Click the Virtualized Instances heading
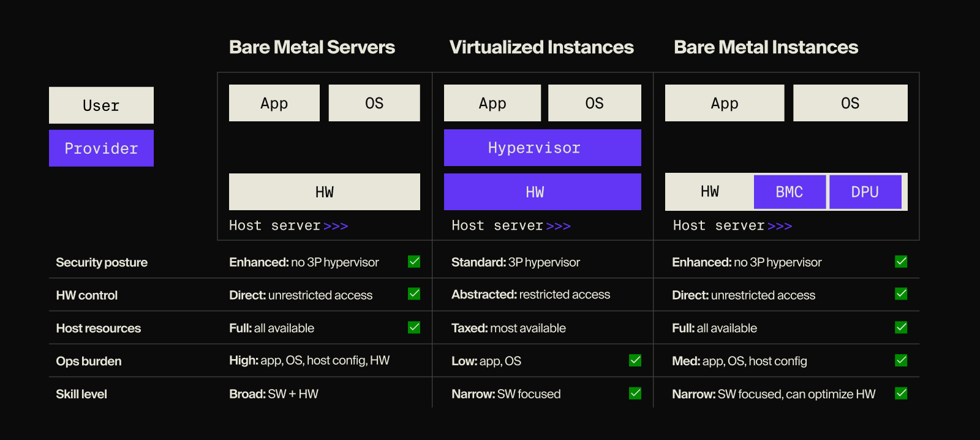980x440 pixels. click(x=541, y=47)
